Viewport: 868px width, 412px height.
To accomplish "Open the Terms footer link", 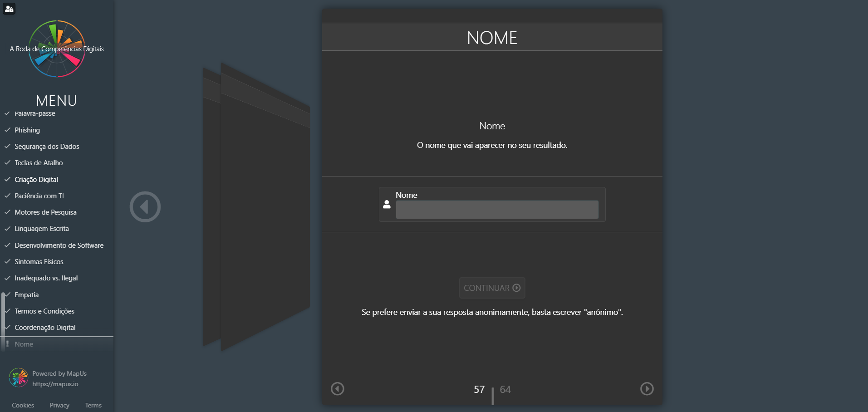I will point(93,405).
